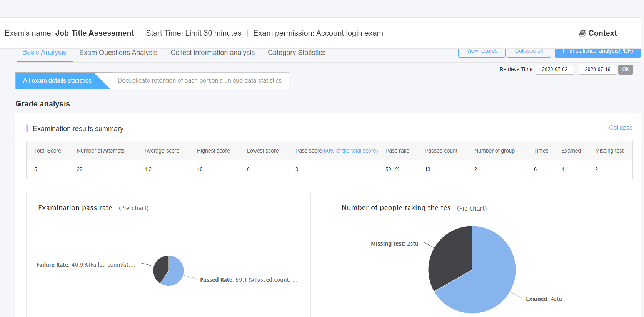Click the Missing test: 2stu chart label

click(394, 244)
